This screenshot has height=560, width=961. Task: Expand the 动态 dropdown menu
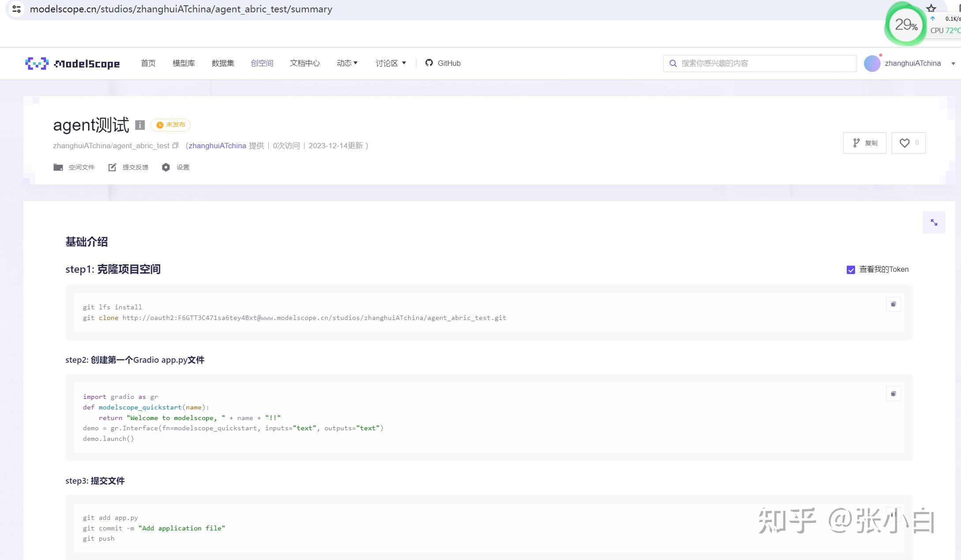click(347, 63)
